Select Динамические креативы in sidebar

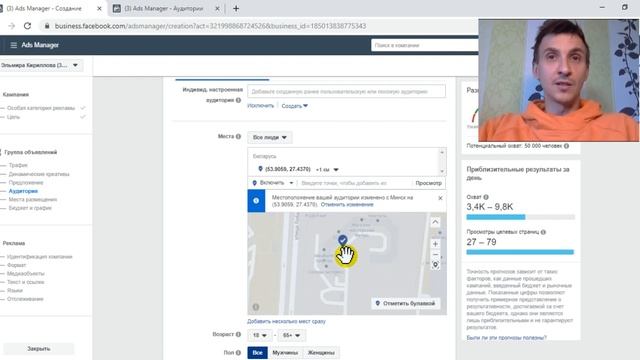click(39, 174)
